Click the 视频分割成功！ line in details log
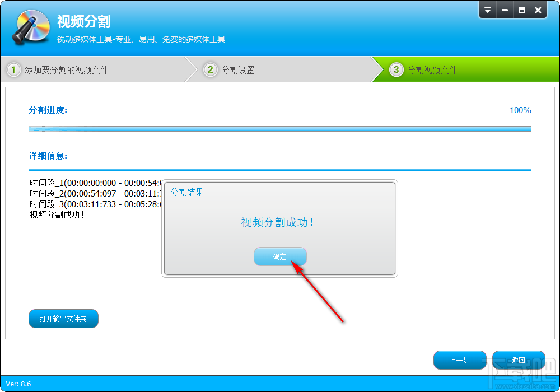Image resolution: width=560 pixels, height=392 pixels. pos(58,215)
